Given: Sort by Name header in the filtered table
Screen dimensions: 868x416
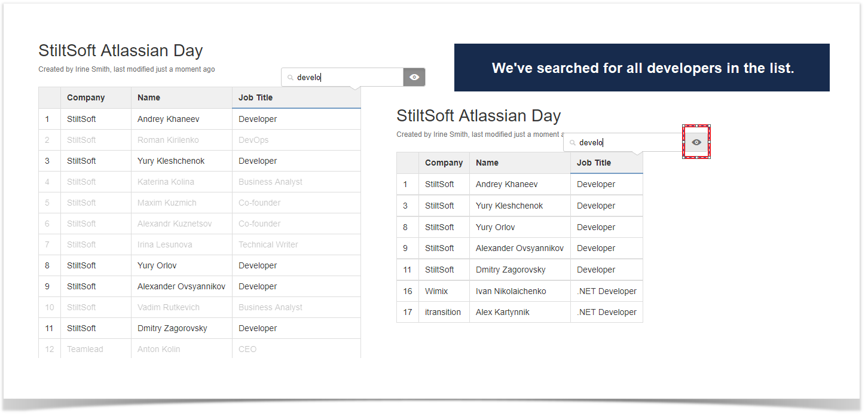Looking at the screenshot, I should (x=520, y=163).
